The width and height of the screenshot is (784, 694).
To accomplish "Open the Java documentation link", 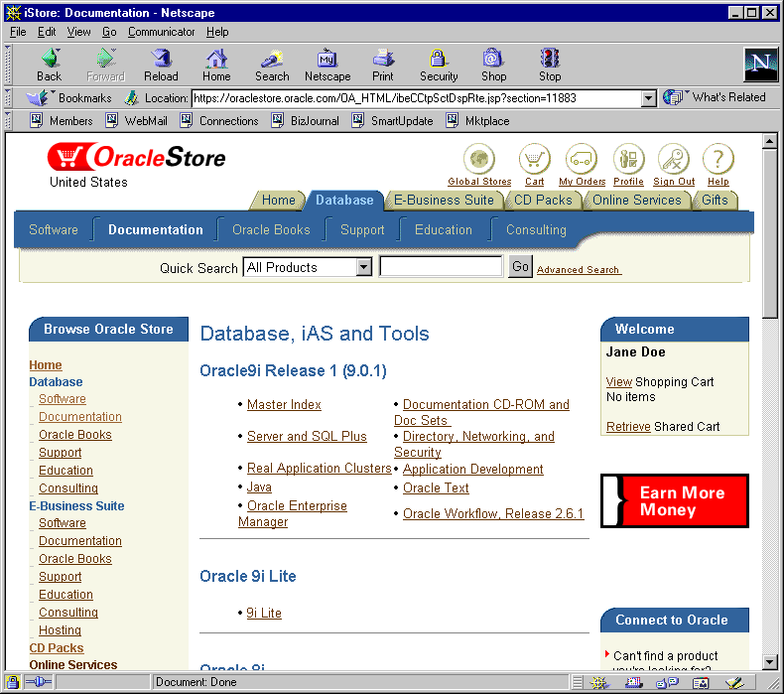I will point(259,486).
